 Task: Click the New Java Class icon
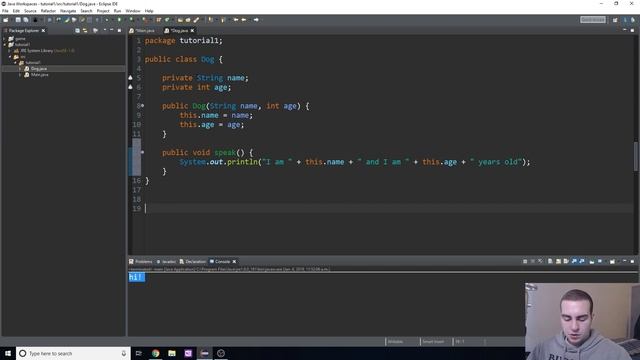pos(167,20)
